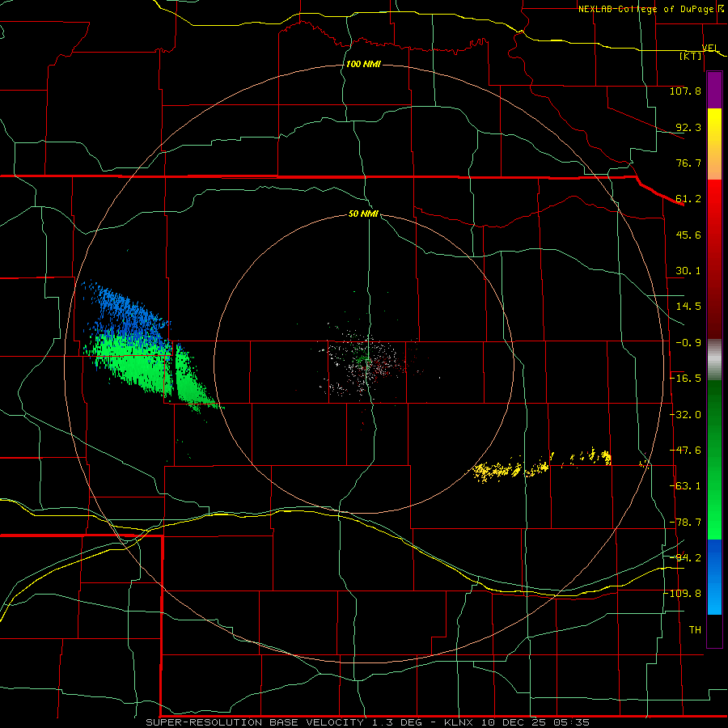Select the -63.1 value on velocity scale
The height and width of the screenshot is (728, 728).
[686, 486]
